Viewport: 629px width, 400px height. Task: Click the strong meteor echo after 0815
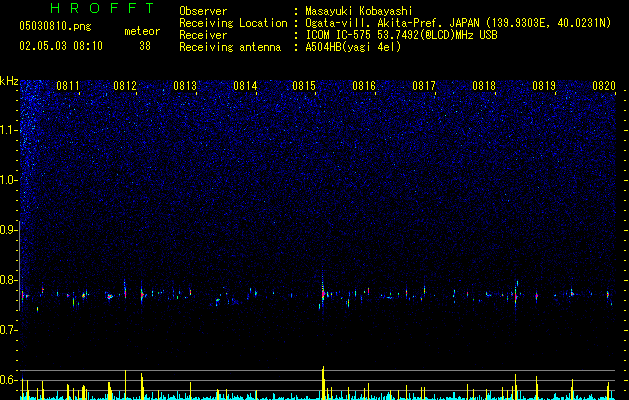323,293
